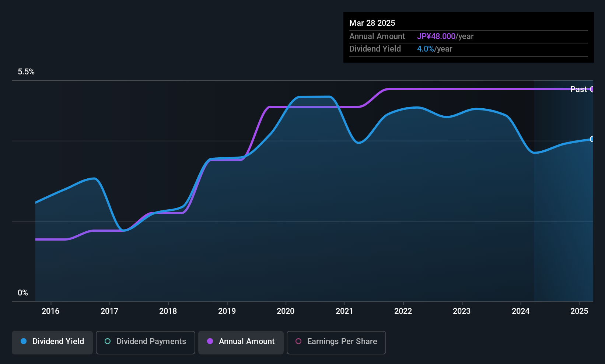The image size is (605, 364).
Task: Click the 2023 x-axis year label
Action: tap(462, 311)
